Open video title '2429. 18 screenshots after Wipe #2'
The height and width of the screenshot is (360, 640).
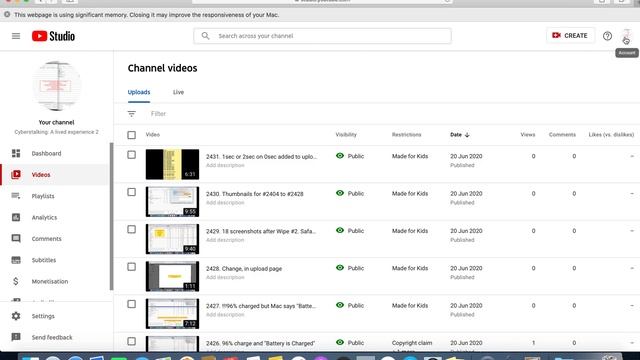261,231
